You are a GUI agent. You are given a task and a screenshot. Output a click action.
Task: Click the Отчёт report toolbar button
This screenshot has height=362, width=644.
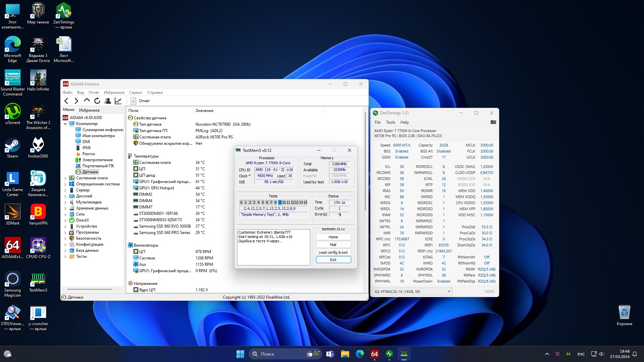(140, 101)
